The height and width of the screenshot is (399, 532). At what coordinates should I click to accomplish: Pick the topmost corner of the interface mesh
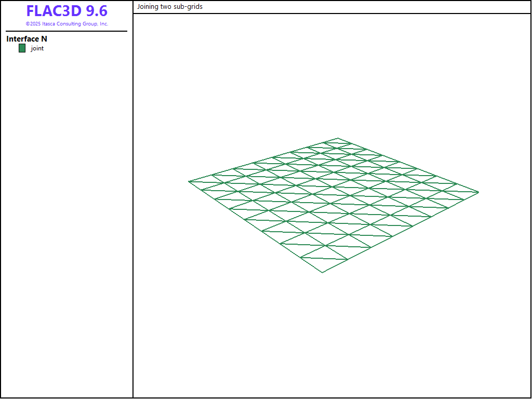[x=338, y=138]
